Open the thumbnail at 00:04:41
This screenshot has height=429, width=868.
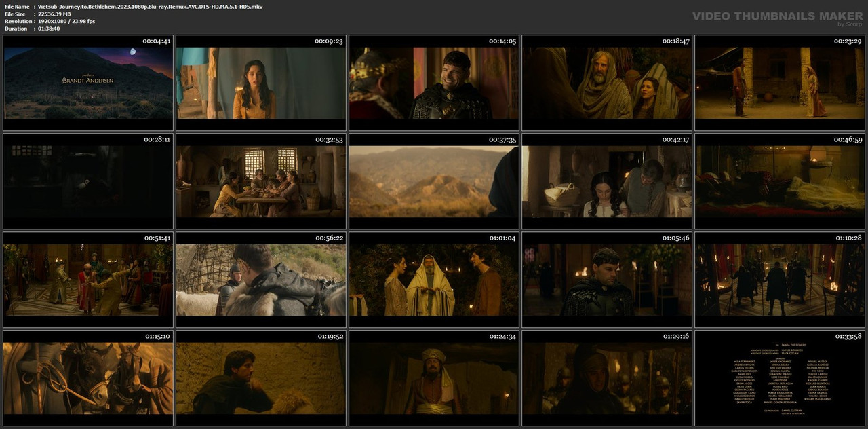[x=88, y=83]
